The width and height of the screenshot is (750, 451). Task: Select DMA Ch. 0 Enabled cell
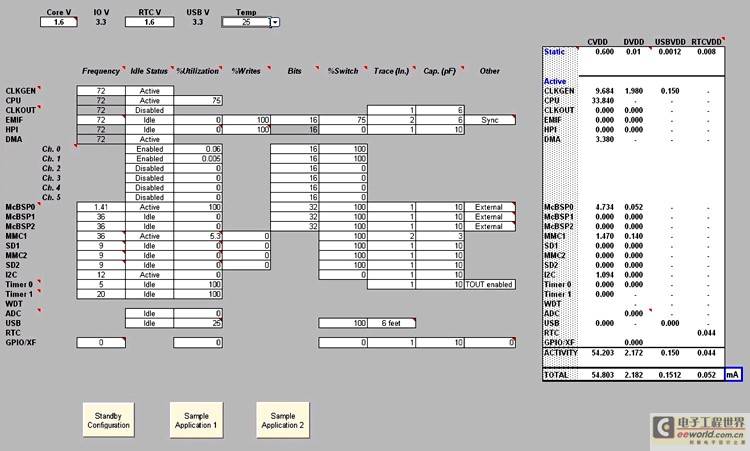[x=149, y=149]
